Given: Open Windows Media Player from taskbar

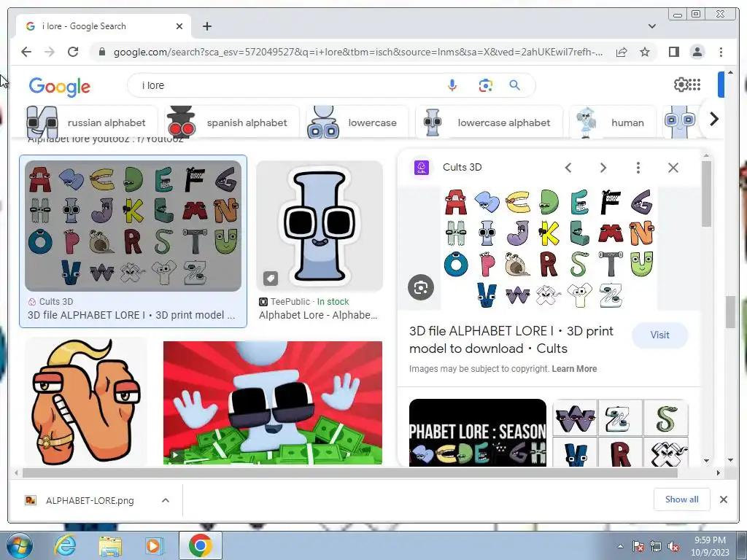Looking at the screenshot, I should pos(154,545).
